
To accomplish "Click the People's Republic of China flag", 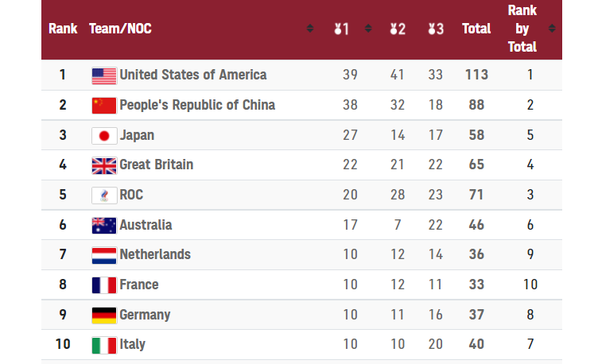I will click(104, 106).
